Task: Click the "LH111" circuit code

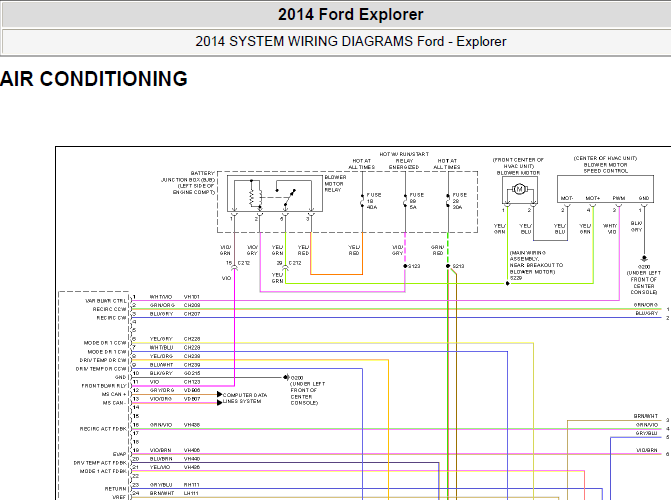Action: coord(192,493)
